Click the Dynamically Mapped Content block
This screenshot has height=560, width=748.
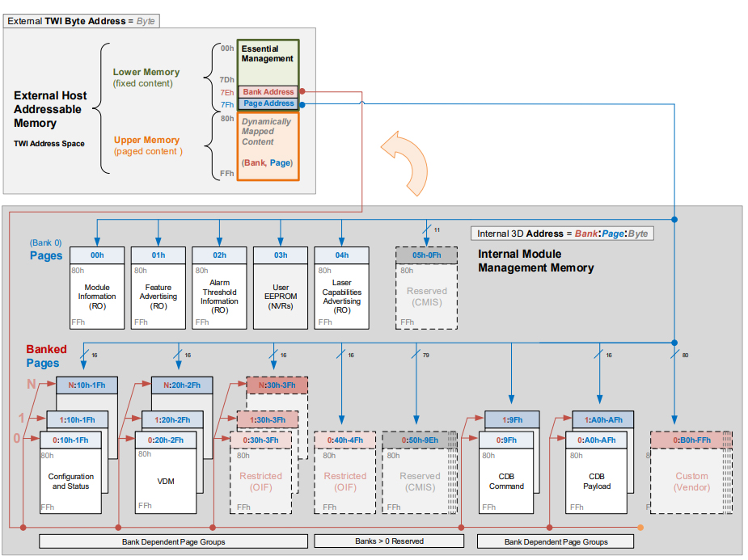pos(268,146)
